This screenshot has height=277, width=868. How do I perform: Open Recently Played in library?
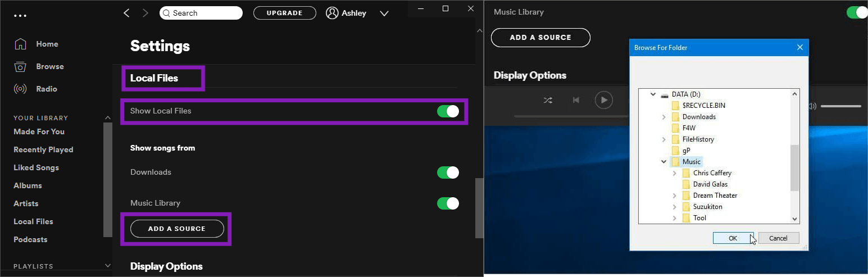click(43, 149)
